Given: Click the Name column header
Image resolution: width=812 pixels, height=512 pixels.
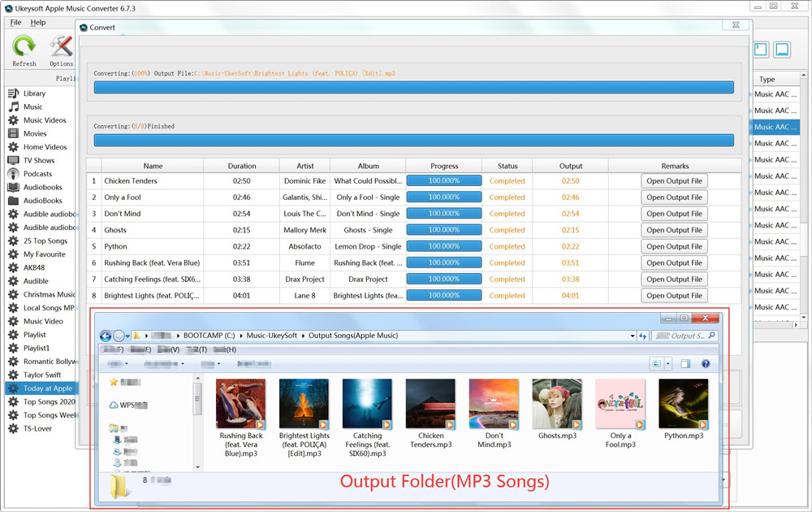Looking at the screenshot, I should (x=153, y=166).
